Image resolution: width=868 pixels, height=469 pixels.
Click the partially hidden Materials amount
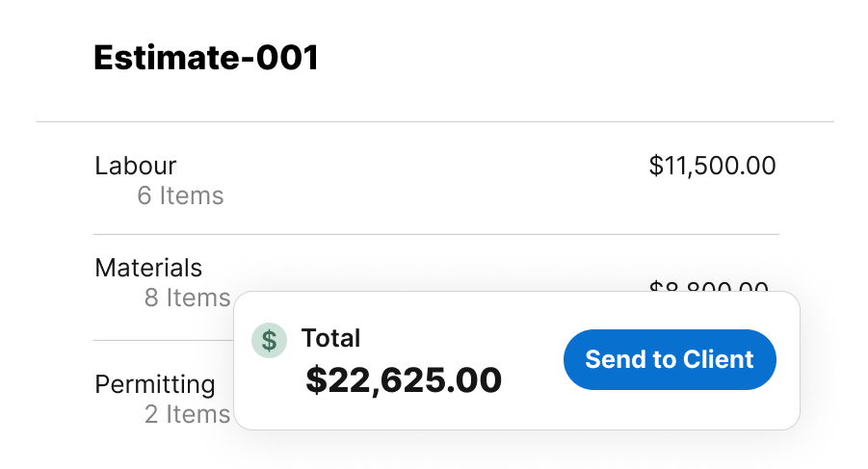pyautogui.click(x=709, y=286)
